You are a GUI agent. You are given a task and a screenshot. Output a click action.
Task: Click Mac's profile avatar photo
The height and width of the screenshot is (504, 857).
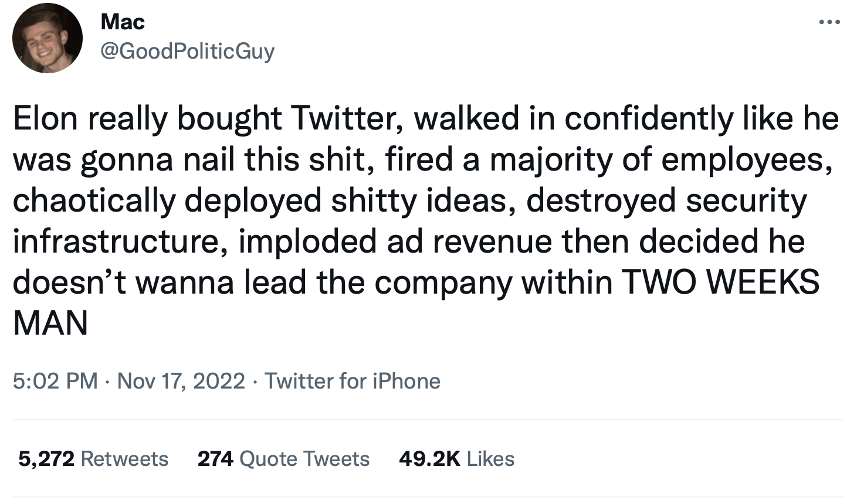tap(48, 38)
